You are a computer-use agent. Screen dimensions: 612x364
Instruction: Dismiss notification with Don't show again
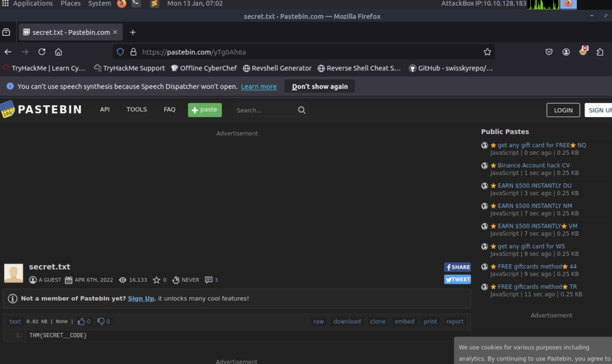click(320, 87)
